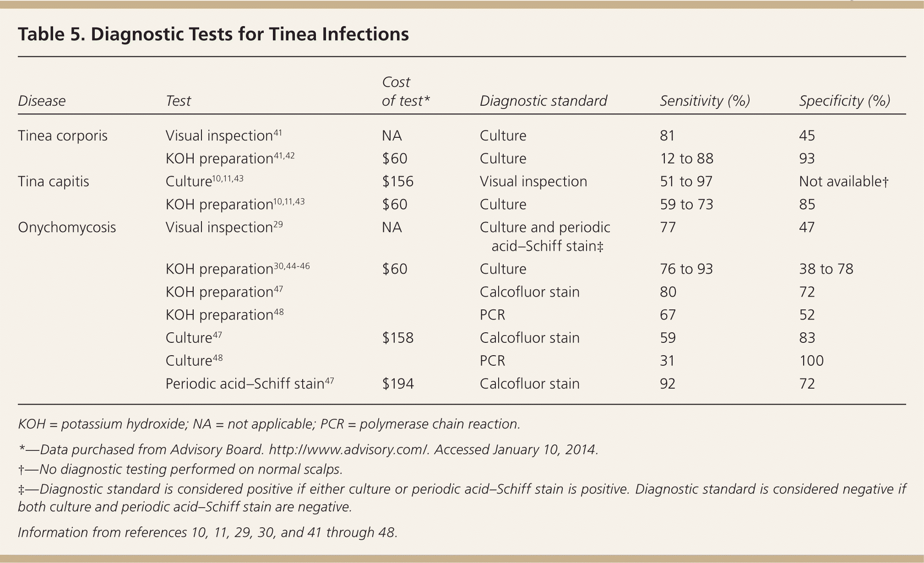Click the Specificity (%) column header

tap(844, 101)
